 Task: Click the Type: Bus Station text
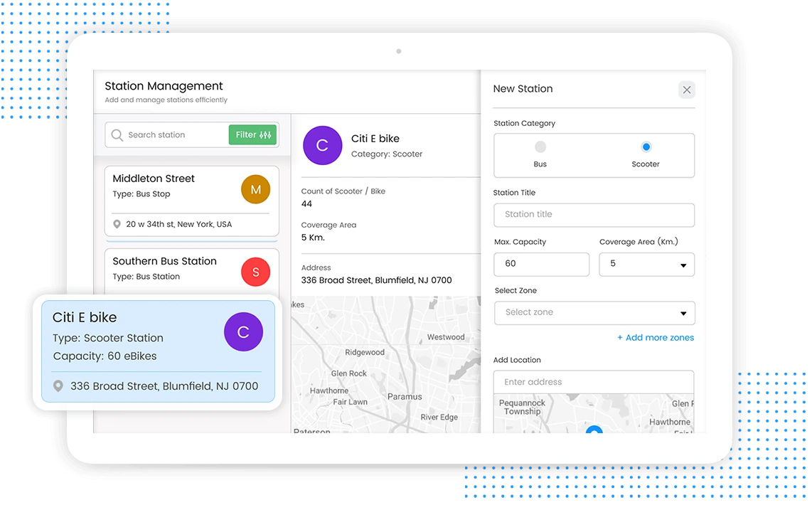click(x=146, y=277)
